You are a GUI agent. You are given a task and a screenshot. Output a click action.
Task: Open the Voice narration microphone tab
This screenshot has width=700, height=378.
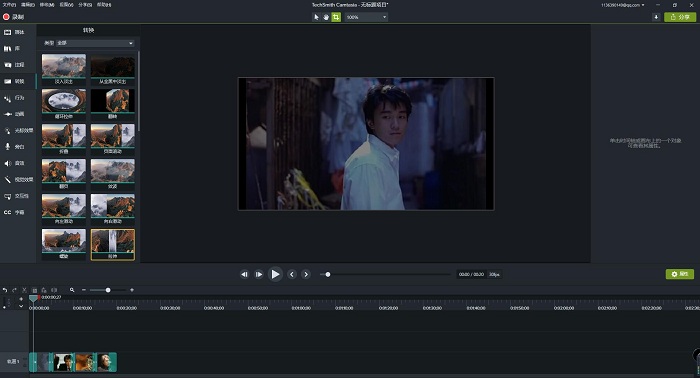click(x=18, y=147)
